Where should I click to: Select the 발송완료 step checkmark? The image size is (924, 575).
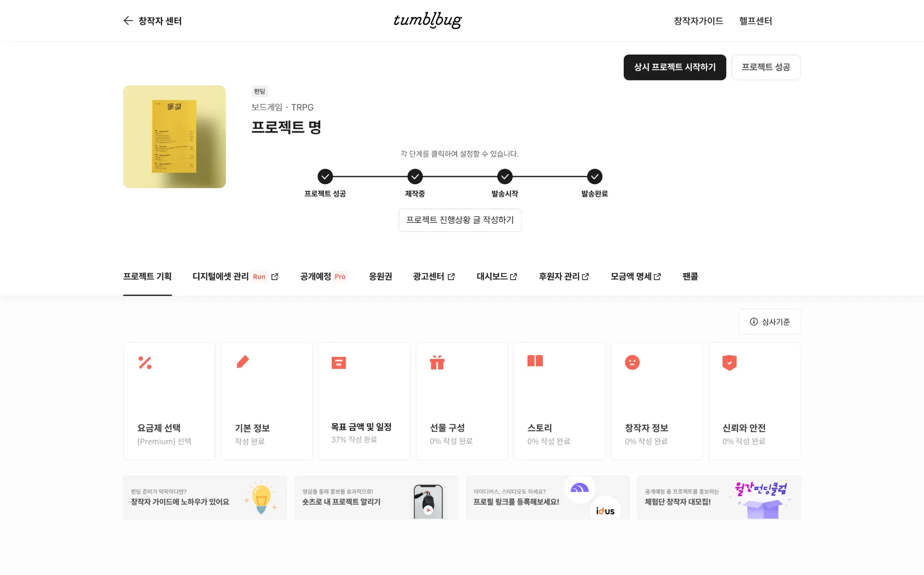(595, 177)
